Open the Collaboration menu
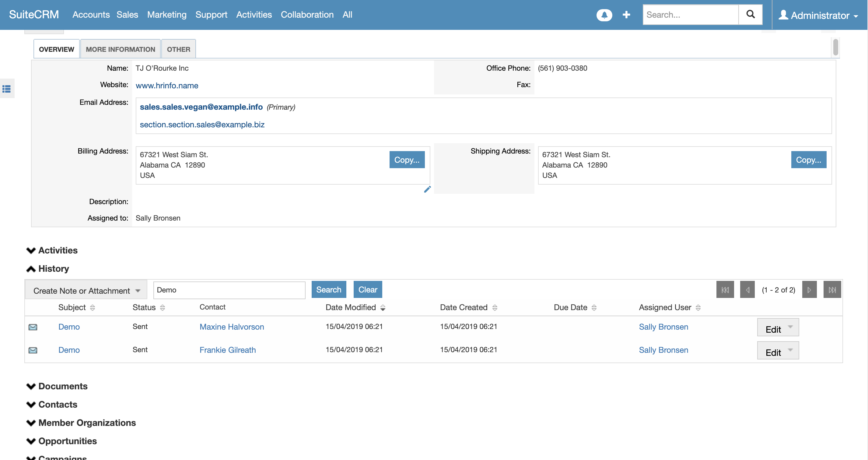This screenshot has height=460, width=868. 307,15
